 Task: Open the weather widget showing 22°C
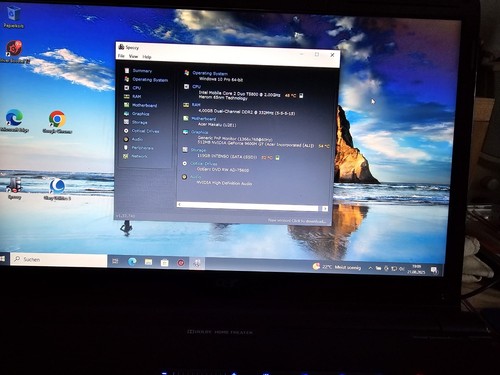click(337, 267)
